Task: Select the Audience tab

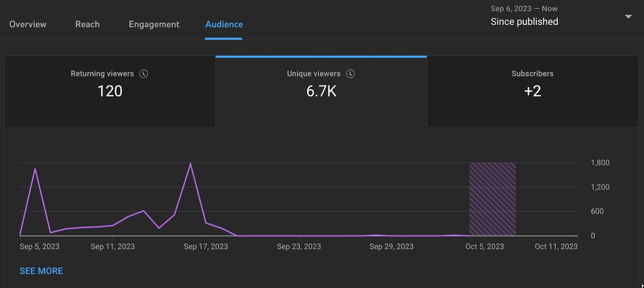Action: pyautogui.click(x=224, y=24)
